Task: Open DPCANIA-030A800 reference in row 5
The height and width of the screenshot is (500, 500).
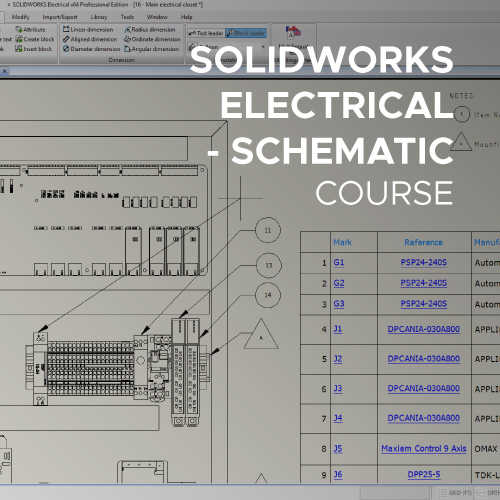Action: [424, 359]
